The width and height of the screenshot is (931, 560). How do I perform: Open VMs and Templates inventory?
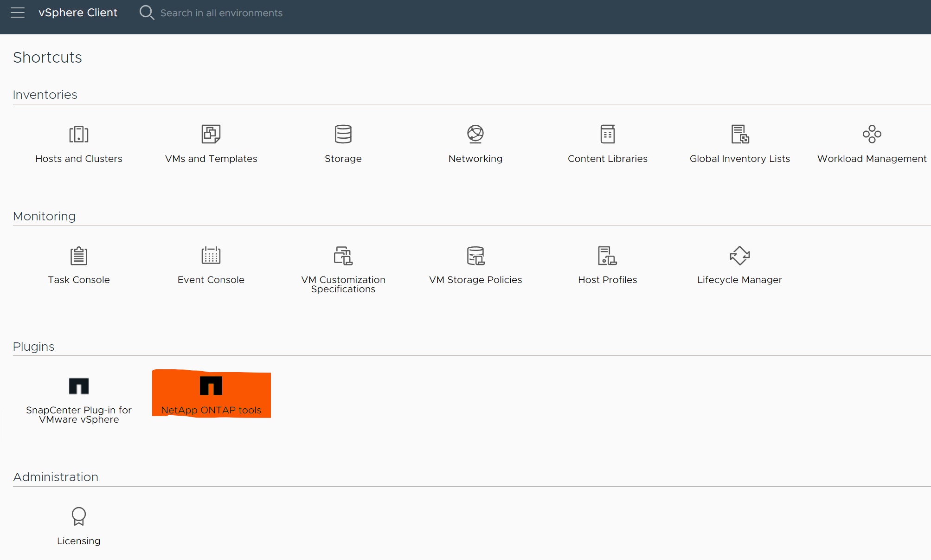pos(212,142)
